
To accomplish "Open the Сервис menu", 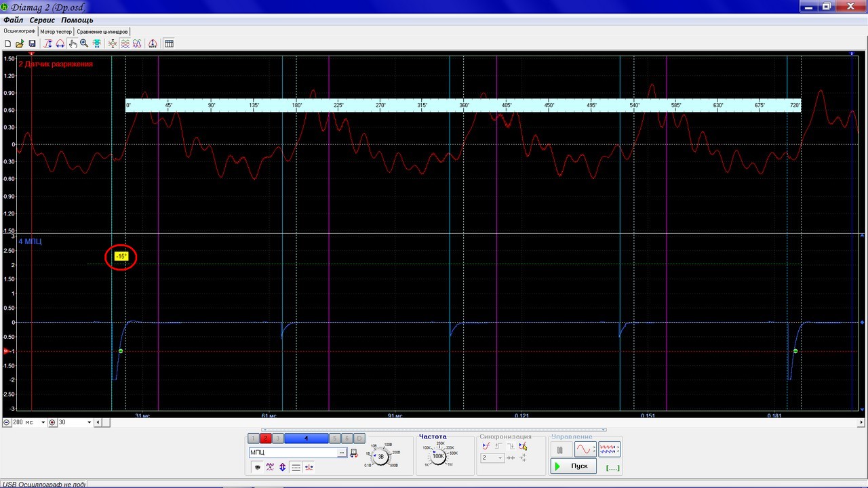I will pos(42,20).
